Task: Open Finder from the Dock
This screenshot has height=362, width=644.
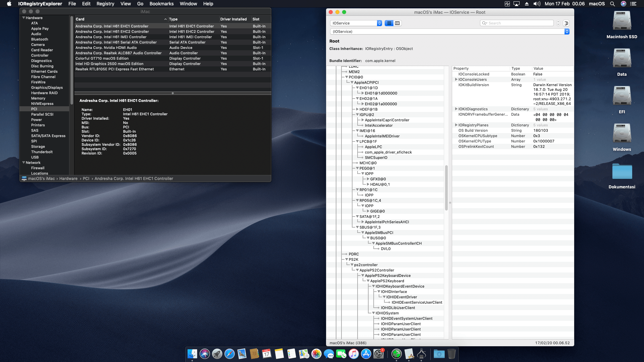Action: (x=192, y=354)
